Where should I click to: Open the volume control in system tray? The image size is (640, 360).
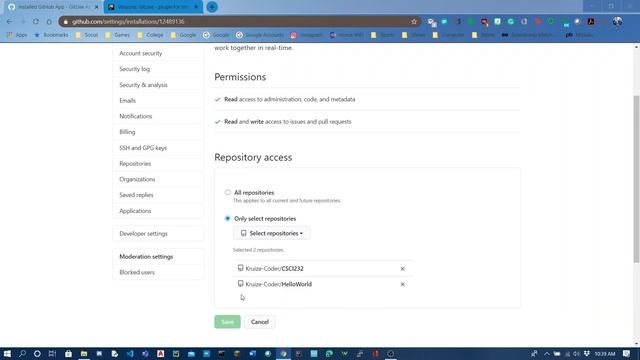coord(576,353)
